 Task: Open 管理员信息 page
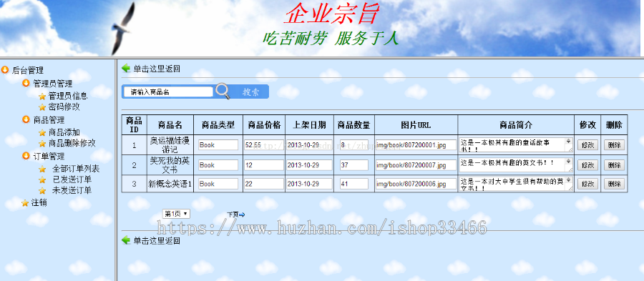[x=68, y=96]
